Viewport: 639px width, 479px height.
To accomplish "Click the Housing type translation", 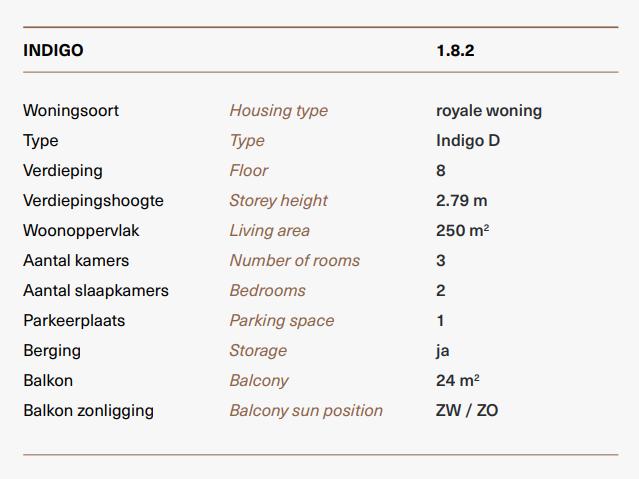I will pyautogui.click(x=279, y=111).
